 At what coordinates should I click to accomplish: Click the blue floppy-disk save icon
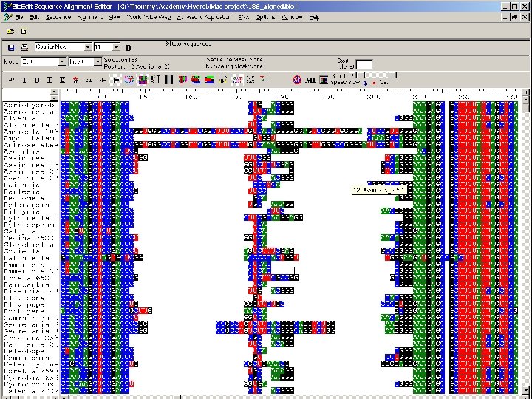[11, 47]
